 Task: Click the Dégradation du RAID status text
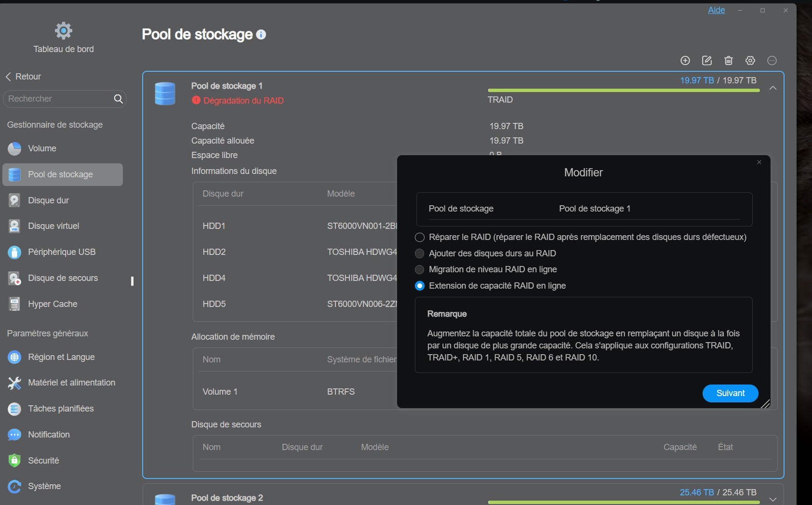click(x=243, y=101)
